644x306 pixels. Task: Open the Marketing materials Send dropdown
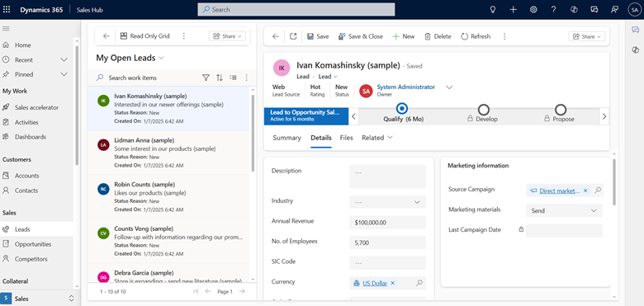click(x=564, y=210)
